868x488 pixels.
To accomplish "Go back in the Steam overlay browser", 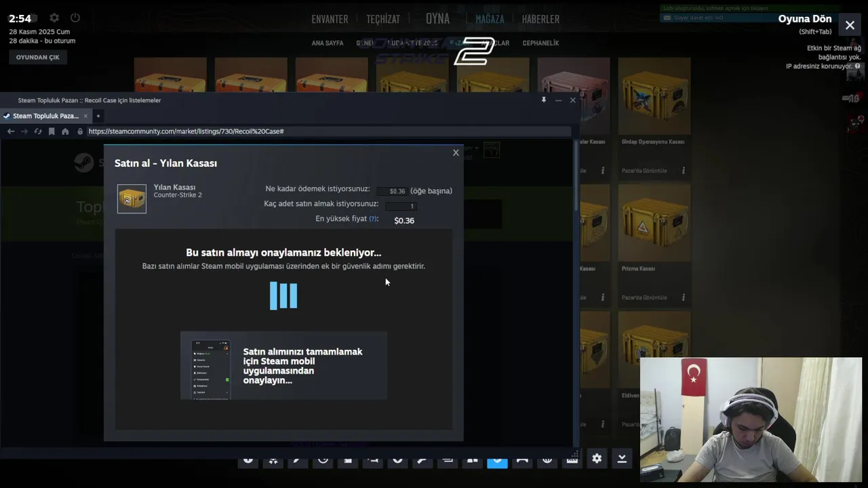I will pos(11,131).
